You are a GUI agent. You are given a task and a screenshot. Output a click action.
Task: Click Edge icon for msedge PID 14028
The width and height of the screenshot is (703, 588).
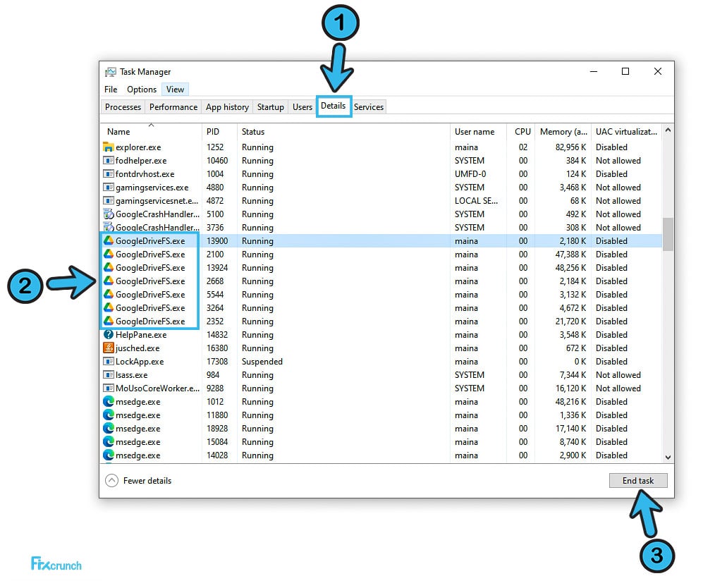tap(109, 455)
